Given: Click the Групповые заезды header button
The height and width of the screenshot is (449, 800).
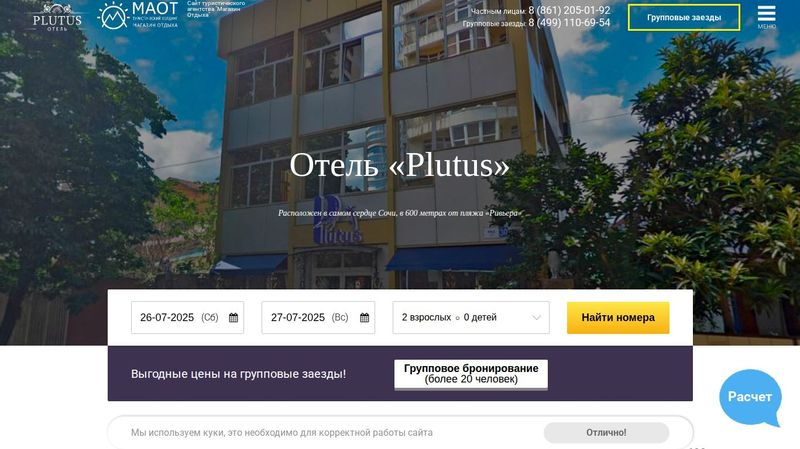Looking at the screenshot, I should click(x=684, y=17).
